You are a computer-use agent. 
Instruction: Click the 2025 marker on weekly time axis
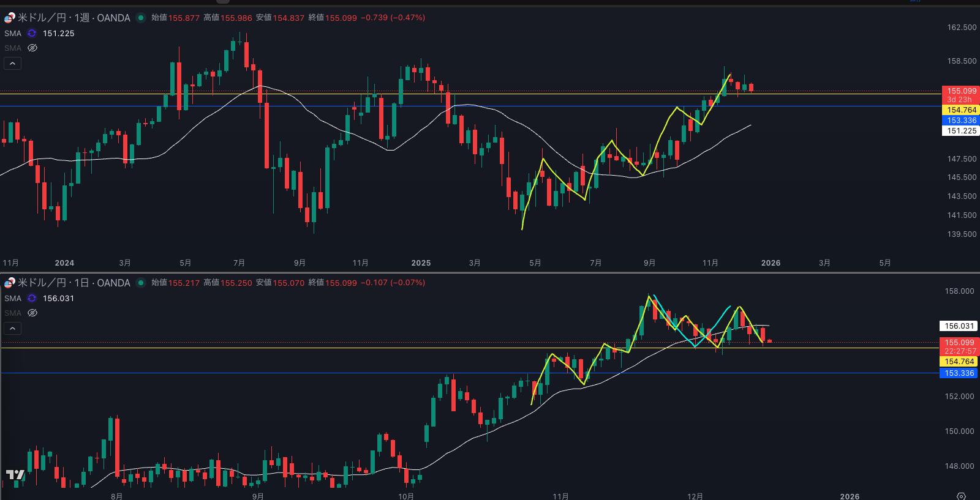(421, 263)
